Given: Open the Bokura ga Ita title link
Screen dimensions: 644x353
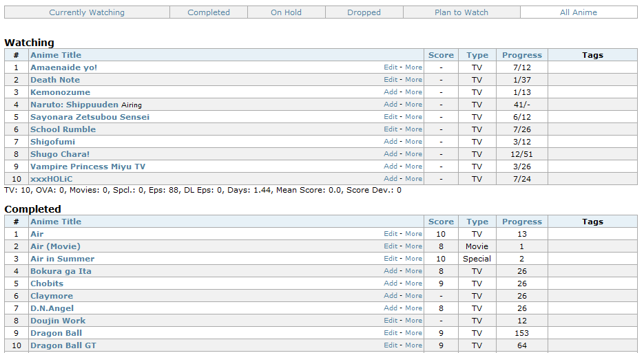Looking at the screenshot, I should coord(61,271).
